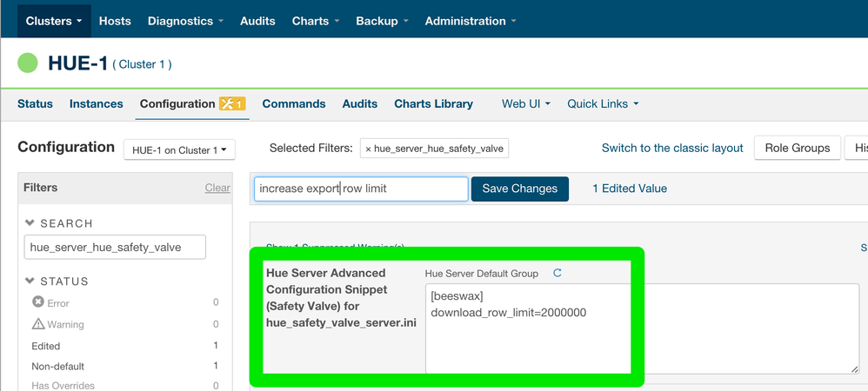This screenshot has width=868, height=391.
Task: Open the Hosts menu item
Action: pos(115,21)
